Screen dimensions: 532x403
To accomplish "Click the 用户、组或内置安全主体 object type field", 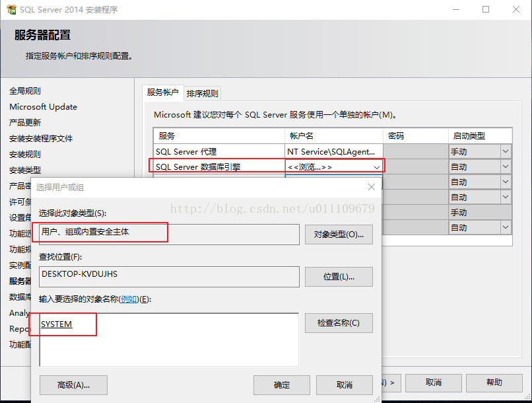I will point(169,235).
